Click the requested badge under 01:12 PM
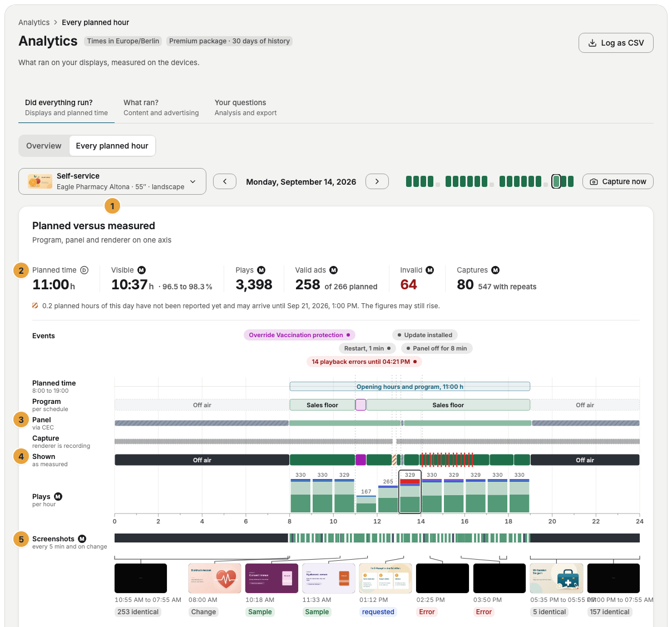Screen dimensions: 672x627 tap(378, 612)
